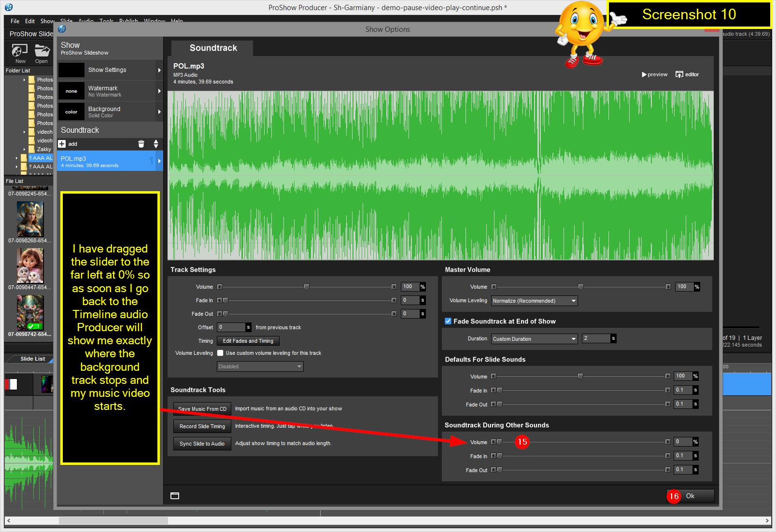Click the Track Volume percent input field
This screenshot has width=776, height=532.
[x=410, y=287]
